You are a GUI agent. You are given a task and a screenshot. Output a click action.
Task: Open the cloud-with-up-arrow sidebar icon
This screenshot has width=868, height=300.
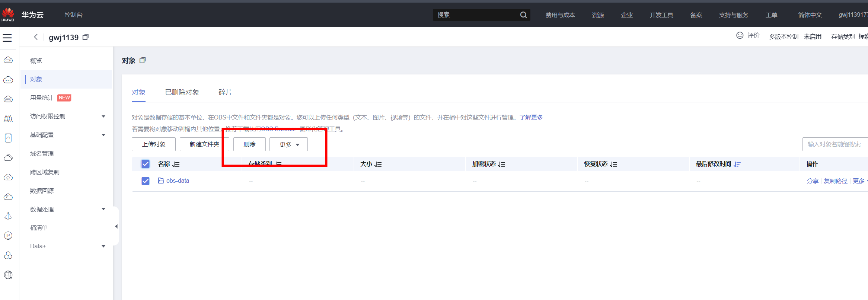tap(8, 177)
